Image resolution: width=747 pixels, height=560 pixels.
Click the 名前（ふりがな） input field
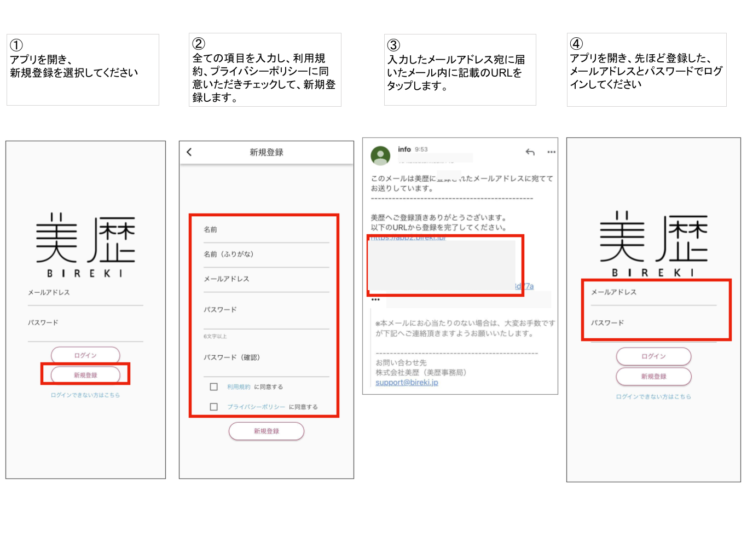click(x=266, y=255)
